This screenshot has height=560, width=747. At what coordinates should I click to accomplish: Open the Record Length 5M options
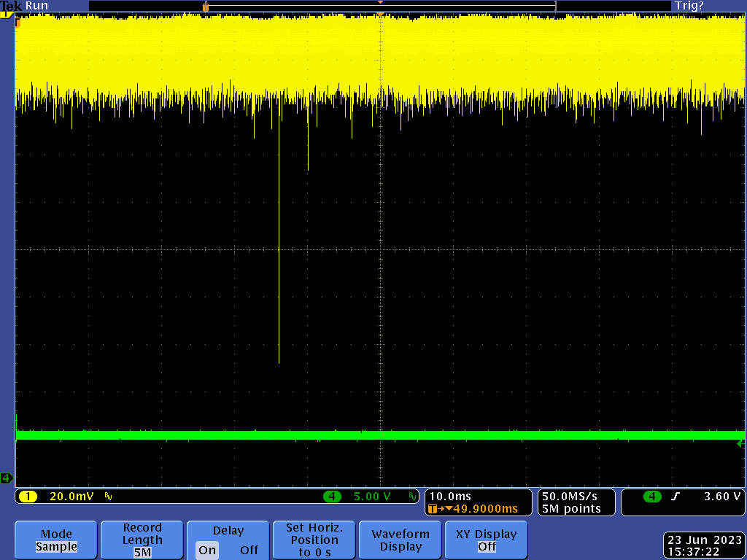142,540
